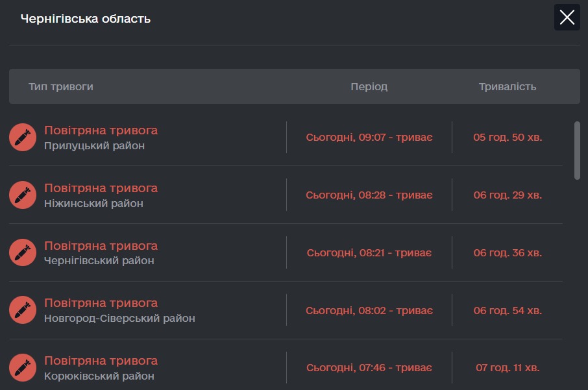Screen dimensions: 588x390
Task: Select the Тип тривоги column header
Action: [61, 85]
